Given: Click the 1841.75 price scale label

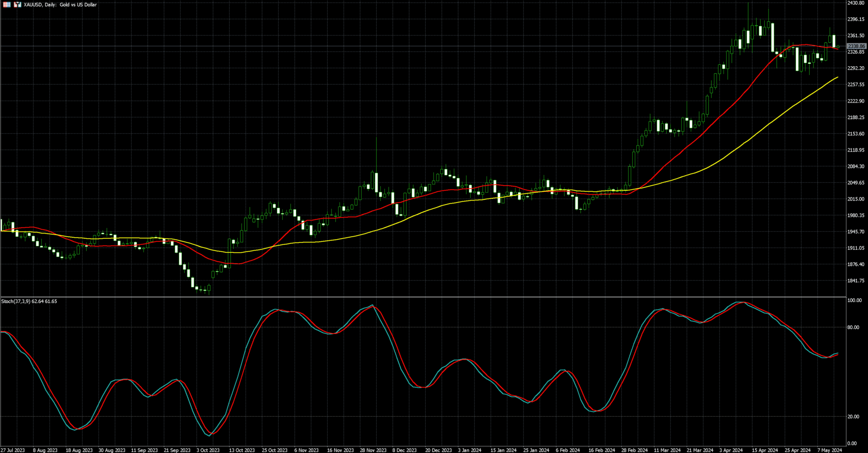Looking at the screenshot, I should click(x=856, y=281).
